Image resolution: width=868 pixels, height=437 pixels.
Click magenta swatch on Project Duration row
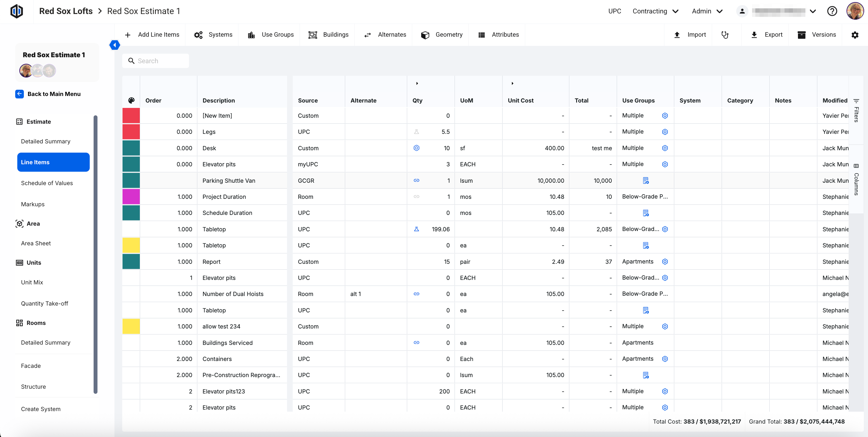[131, 197]
